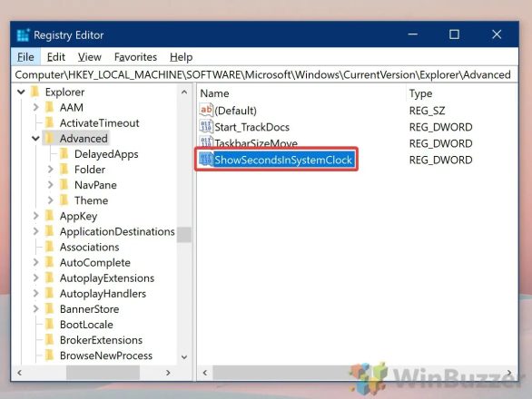
Task: Open the File menu
Action: click(x=25, y=57)
